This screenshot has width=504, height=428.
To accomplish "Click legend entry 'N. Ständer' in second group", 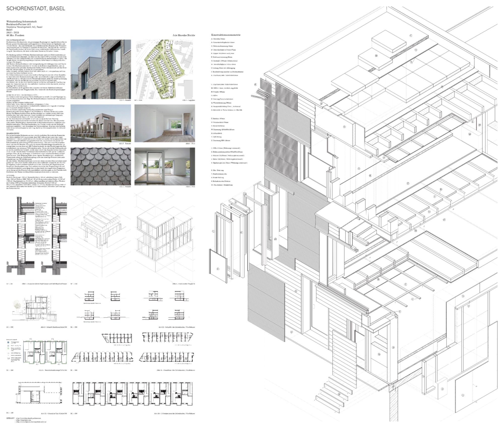I will click(x=218, y=92).
